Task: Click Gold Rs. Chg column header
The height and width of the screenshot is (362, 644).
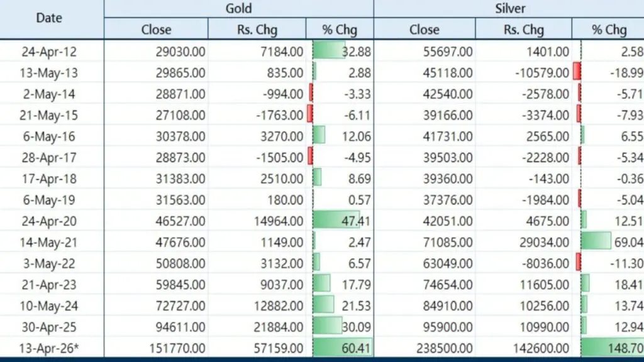Action: pos(257,29)
